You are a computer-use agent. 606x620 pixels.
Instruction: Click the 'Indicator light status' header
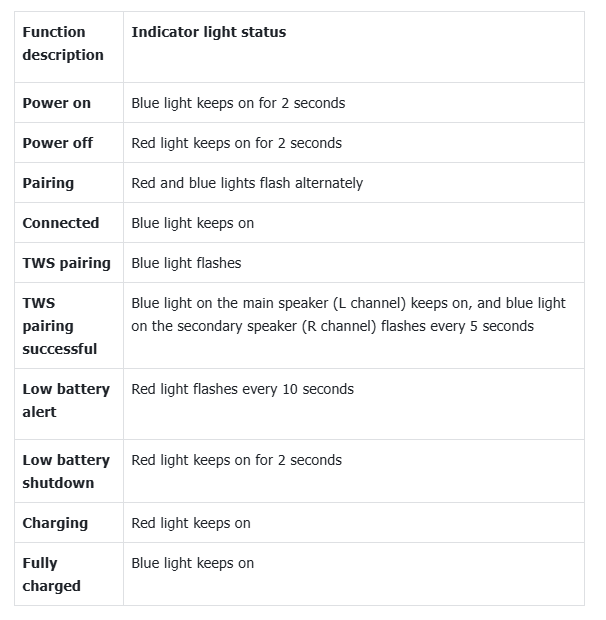[x=208, y=32]
